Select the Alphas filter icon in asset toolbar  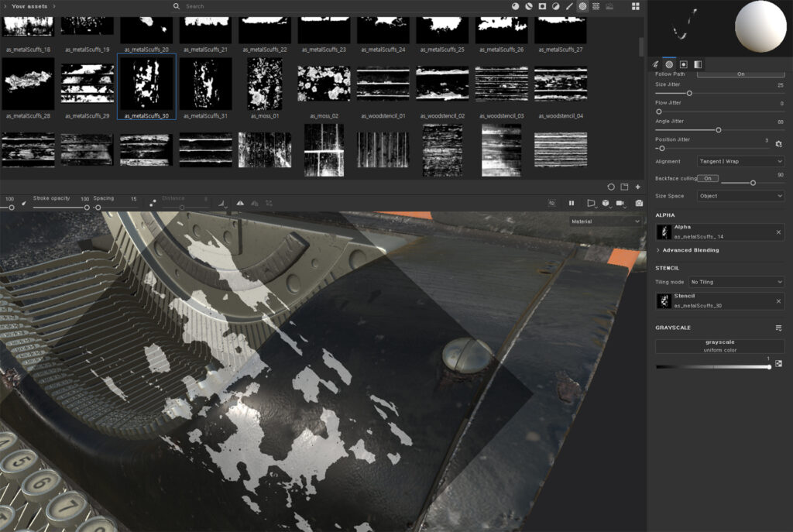click(x=582, y=6)
